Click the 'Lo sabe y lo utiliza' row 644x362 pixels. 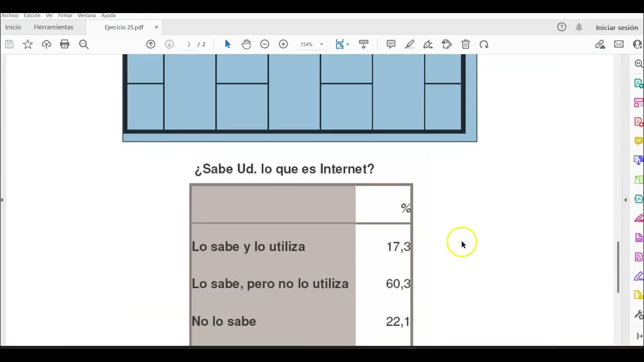pos(301,246)
